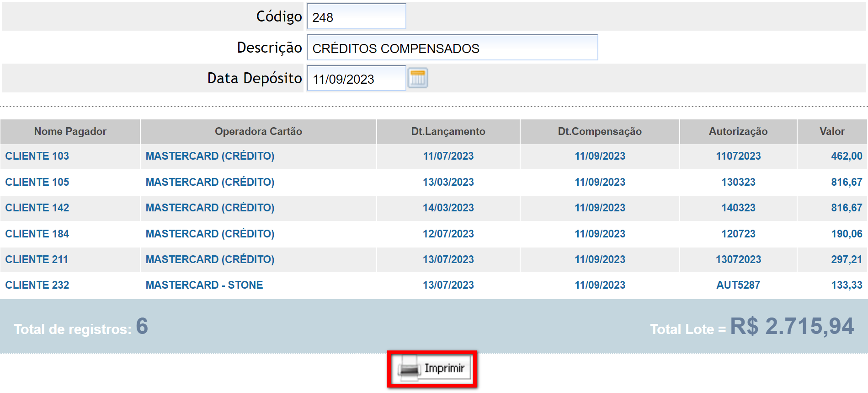Click inside the Código field
The height and width of the screenshot is (393, 868).
356,17
